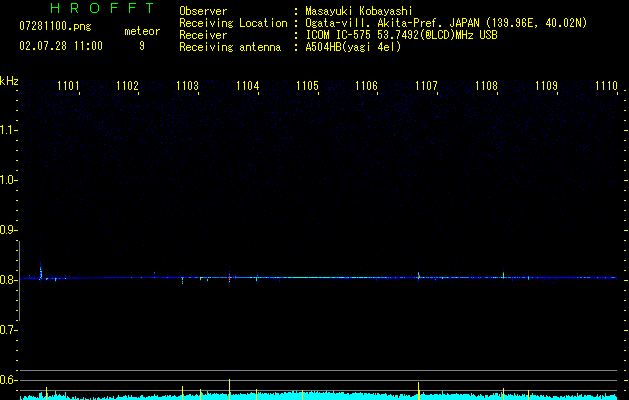Image resolution: width=629 pixels, height=400 pixels.
Task: Click the 1110 time axis label
Action: 607,86
